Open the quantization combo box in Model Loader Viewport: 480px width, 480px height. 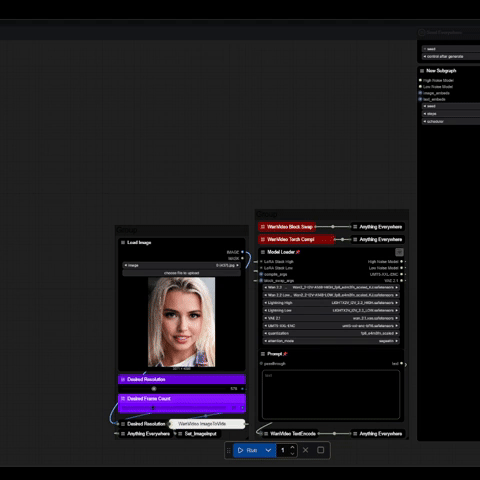tap(331, 333)
